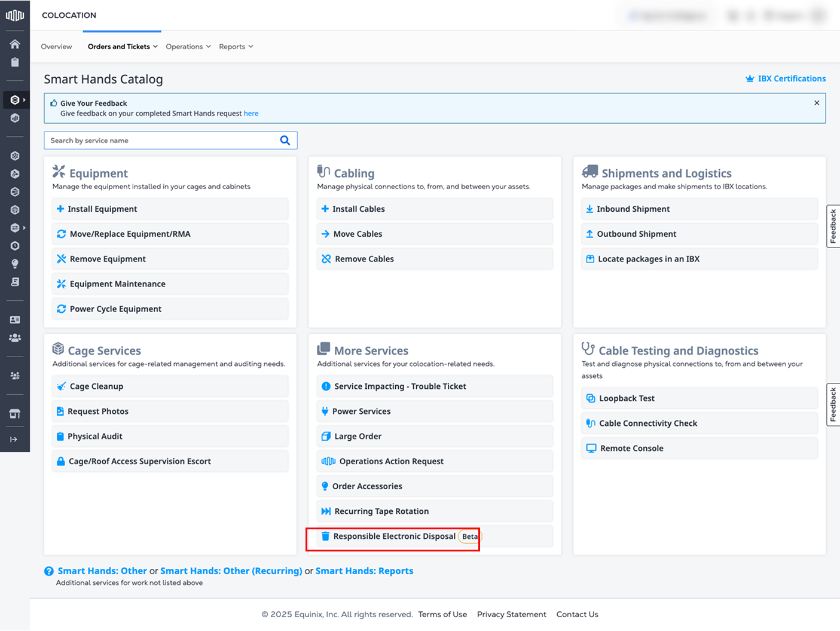Choose Request Photos

coord(170,411)
